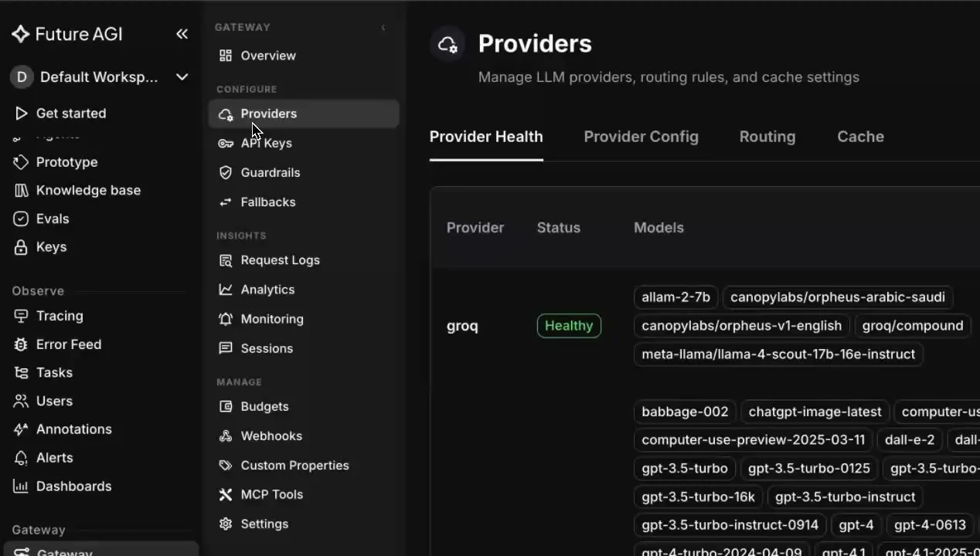Click the Providers page header cloud icon
The height and width of the screenshot is (556, 980).
448,44
